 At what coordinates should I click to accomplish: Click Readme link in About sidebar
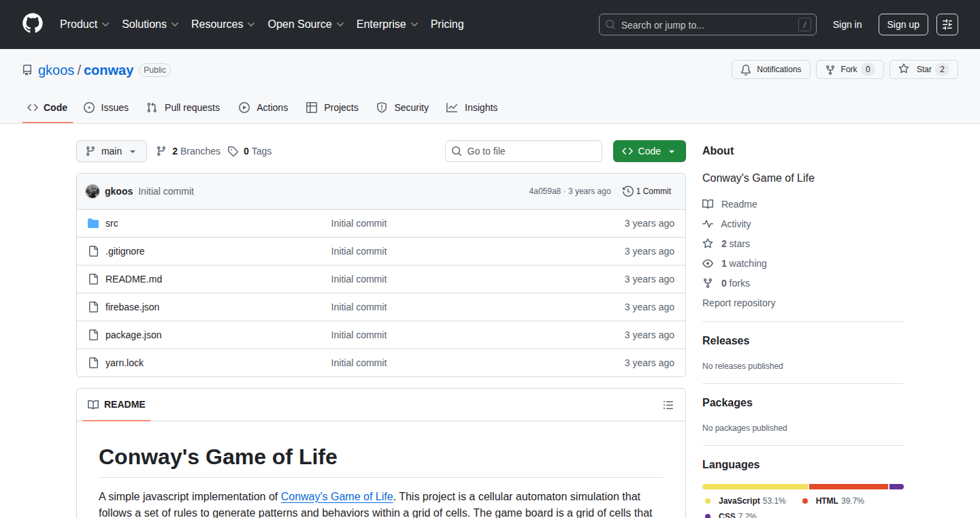[x=730, y=204]
